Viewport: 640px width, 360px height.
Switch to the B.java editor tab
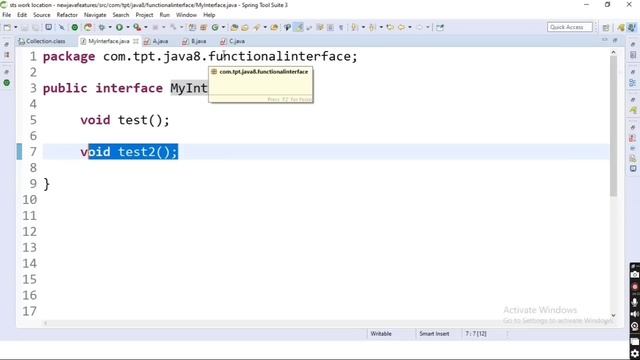[x=194, y=41]
